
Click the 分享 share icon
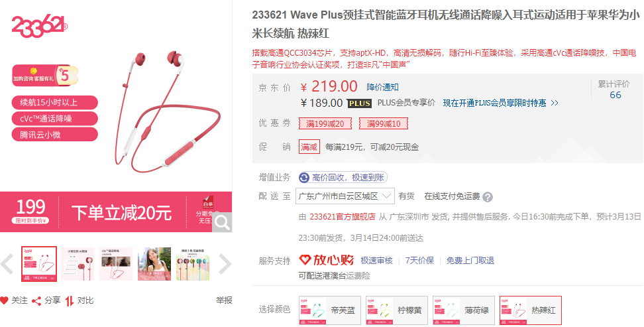[36, 300]
